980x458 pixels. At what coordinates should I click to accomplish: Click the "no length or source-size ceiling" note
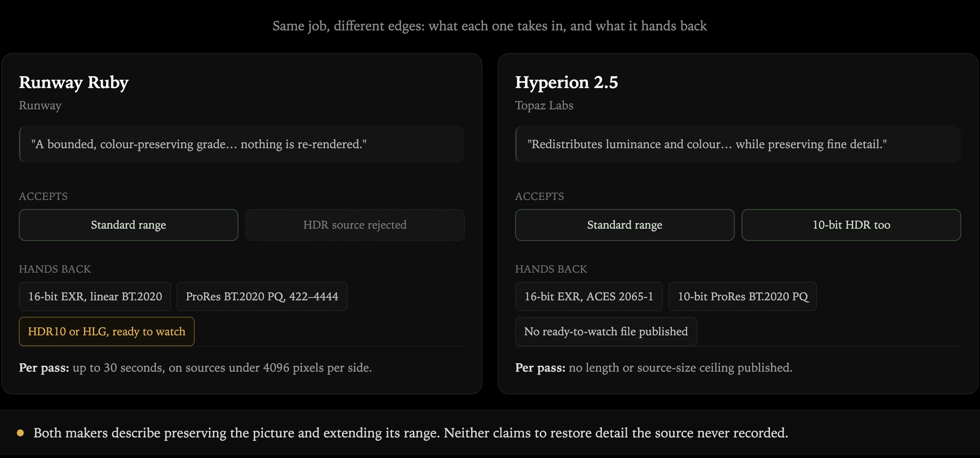[654, 368]
